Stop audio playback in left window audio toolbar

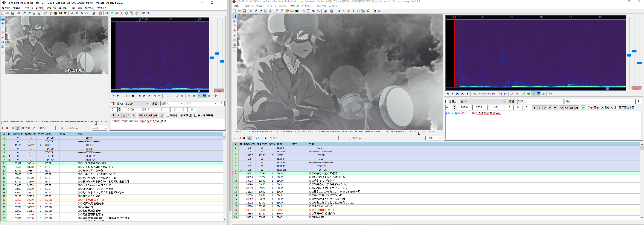[133, 96]
